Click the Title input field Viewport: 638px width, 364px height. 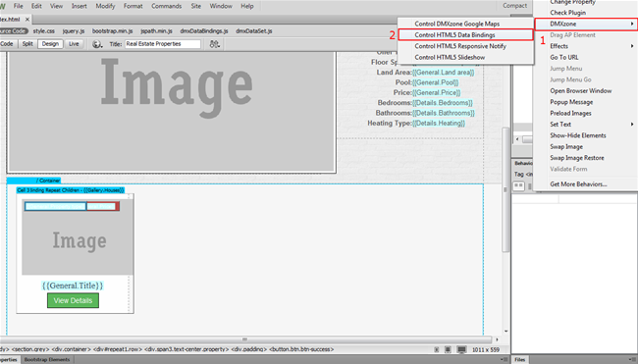[163, 44]
